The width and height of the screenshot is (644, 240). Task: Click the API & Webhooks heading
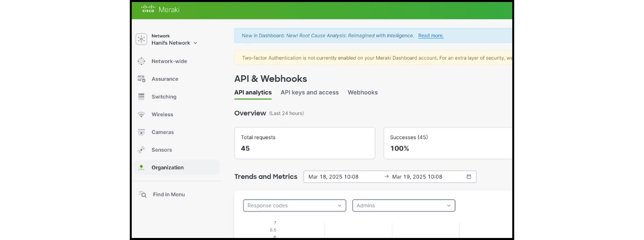point(271,79)
